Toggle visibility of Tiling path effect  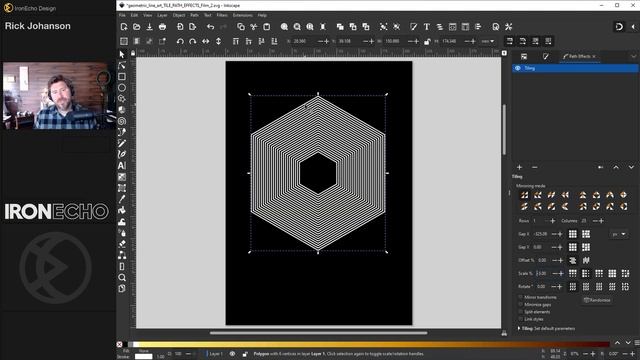[x=518, y=68]
